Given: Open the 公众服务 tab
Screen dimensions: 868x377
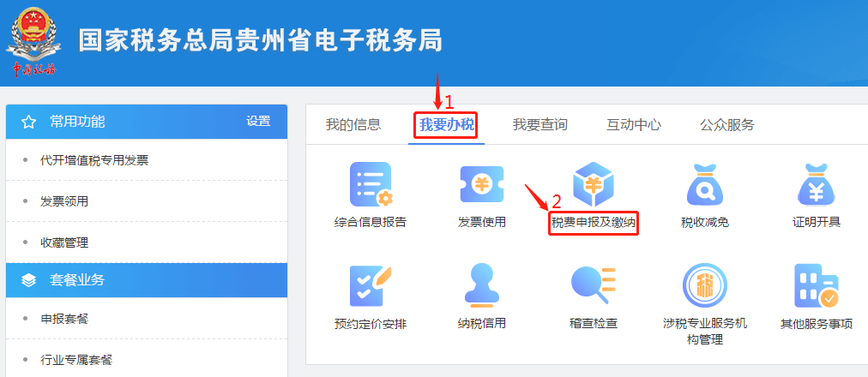Looking at the screenshot, I should click(726, 125).
